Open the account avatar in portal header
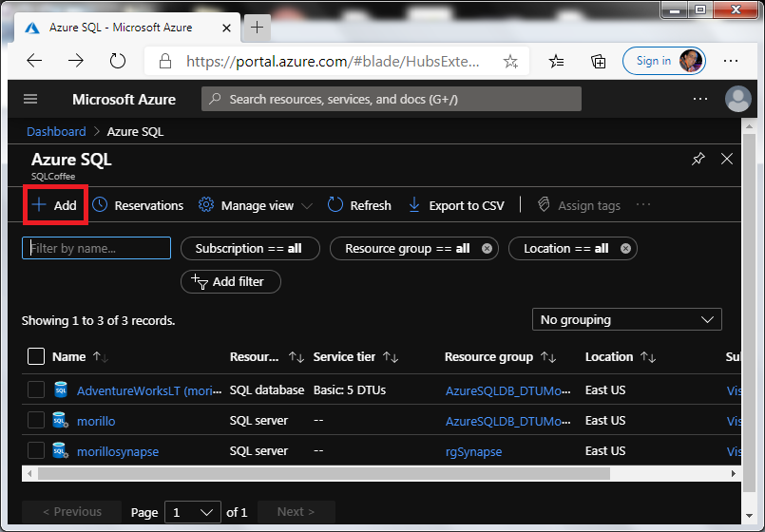 [x=737, y=99]
